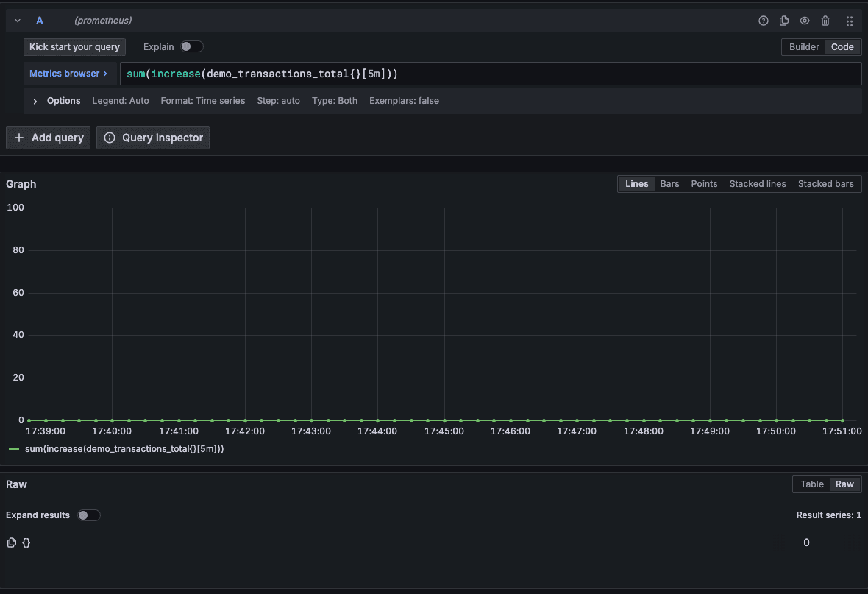Enable the Explain toggle
This screenshot has width=868, height=594.
click(x=192, y=46)
